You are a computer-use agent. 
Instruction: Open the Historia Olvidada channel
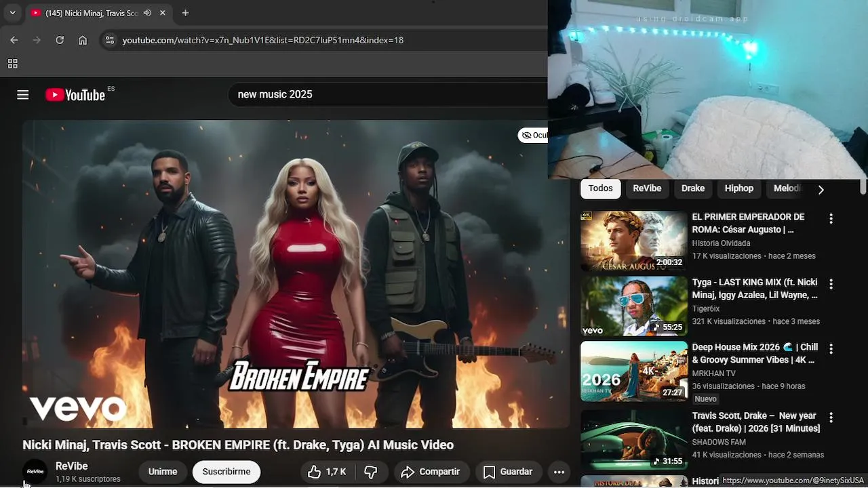[721, 243]
